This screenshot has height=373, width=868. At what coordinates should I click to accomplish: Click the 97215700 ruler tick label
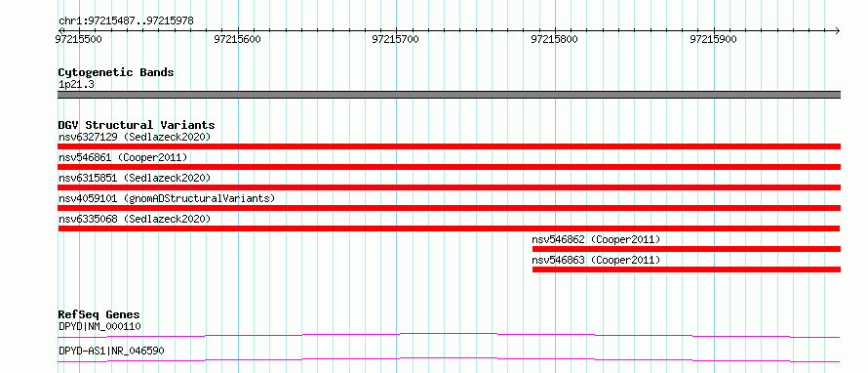(395, 39)
